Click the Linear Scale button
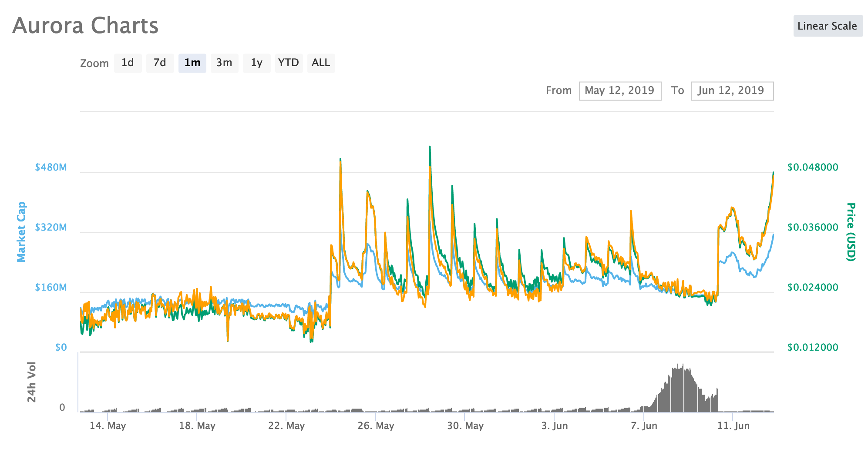868x449 pixels. (828, 26)
